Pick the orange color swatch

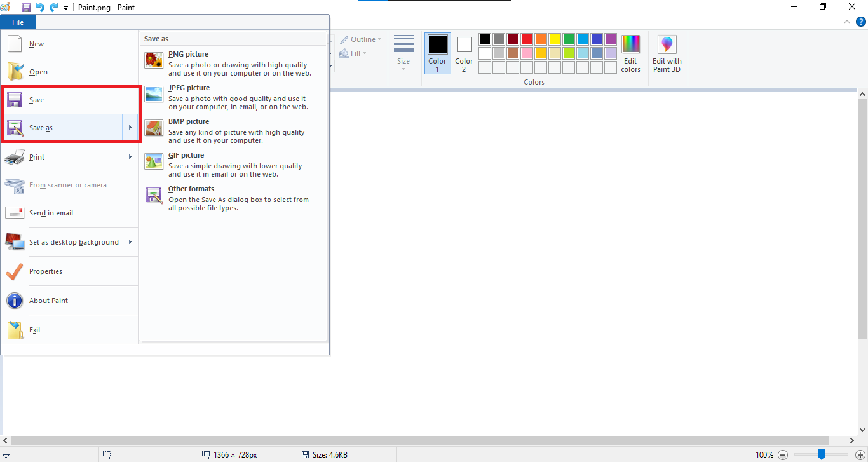click(541, 39)
